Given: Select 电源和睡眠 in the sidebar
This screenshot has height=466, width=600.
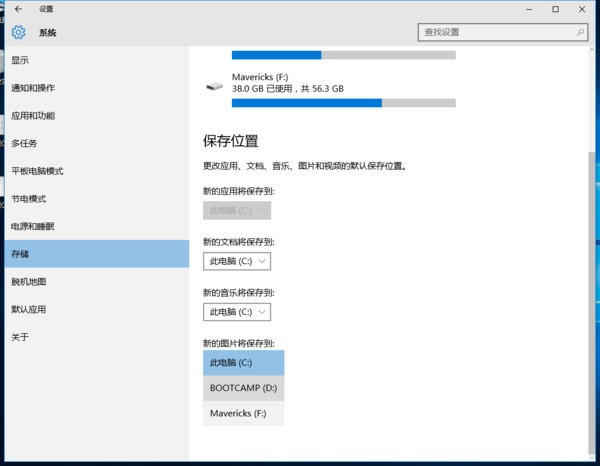Looking at the screenshot, I should [x=33, y=226].
